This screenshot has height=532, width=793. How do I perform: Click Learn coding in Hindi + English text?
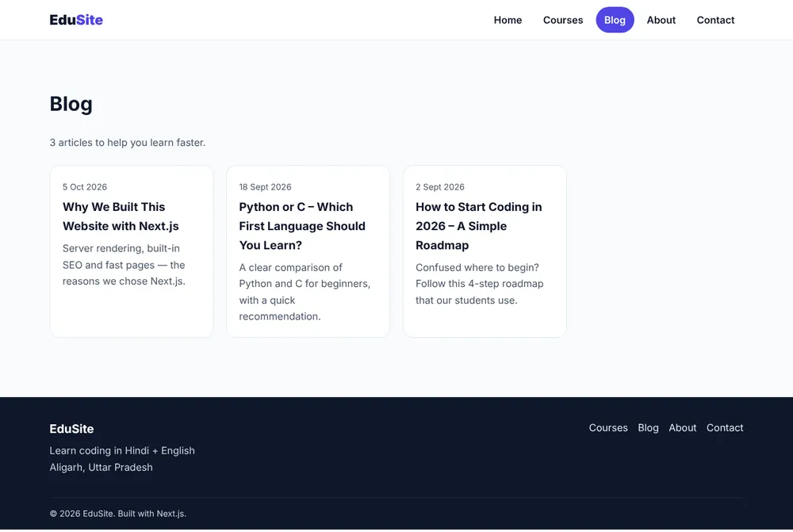pyautogui.click(x=122, y=450)
